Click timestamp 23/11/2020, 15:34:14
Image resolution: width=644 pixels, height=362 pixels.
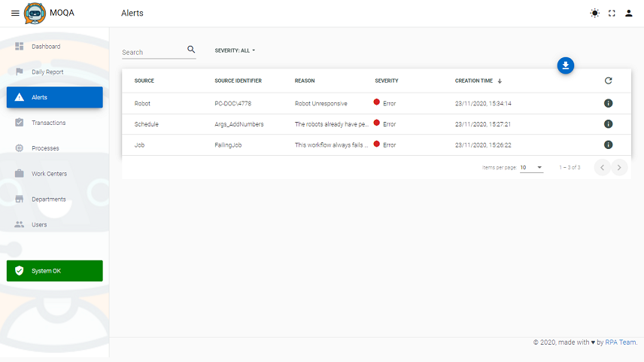tap(483, 104)
